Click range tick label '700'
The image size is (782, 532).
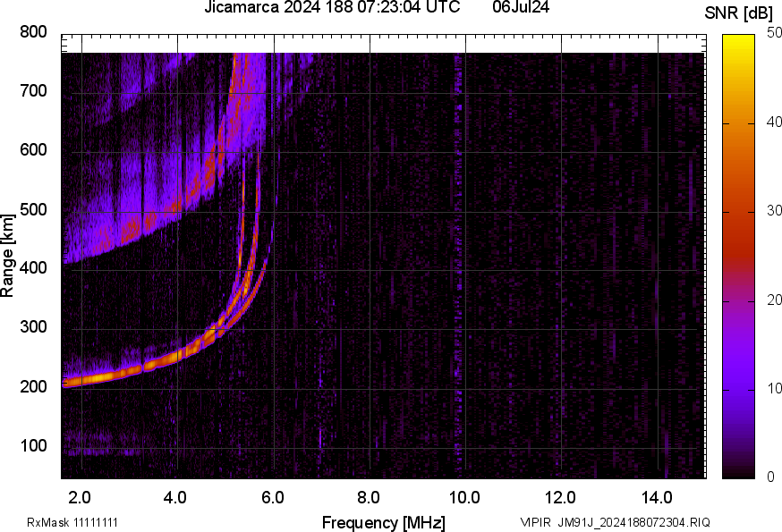pyautogui.click(x=33, y=90)
